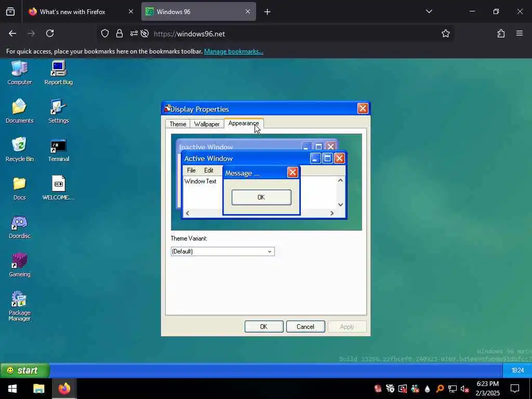Click the Firefox reload page icon
532x399 pixels.
tap(50, 33)
